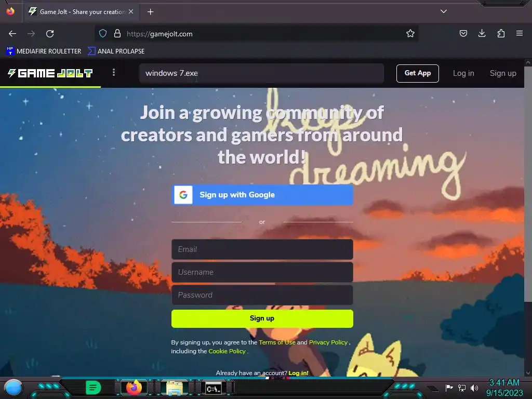Click the Game Jolt logo
The width and height of the screenshot is (532, 399).
50,73
